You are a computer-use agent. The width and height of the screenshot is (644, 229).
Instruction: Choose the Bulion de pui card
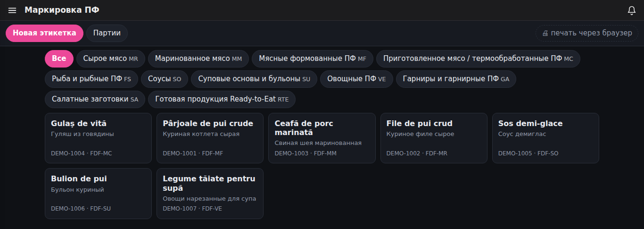coord(98,194)
